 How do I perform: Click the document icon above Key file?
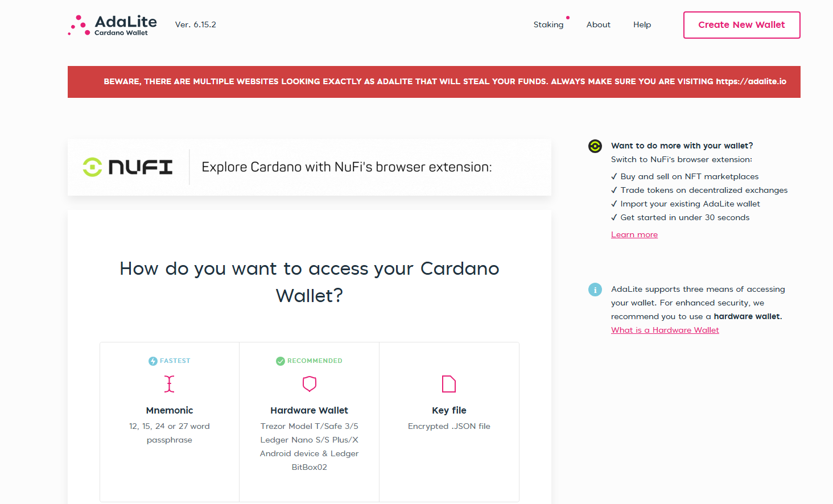click(449, 383)
